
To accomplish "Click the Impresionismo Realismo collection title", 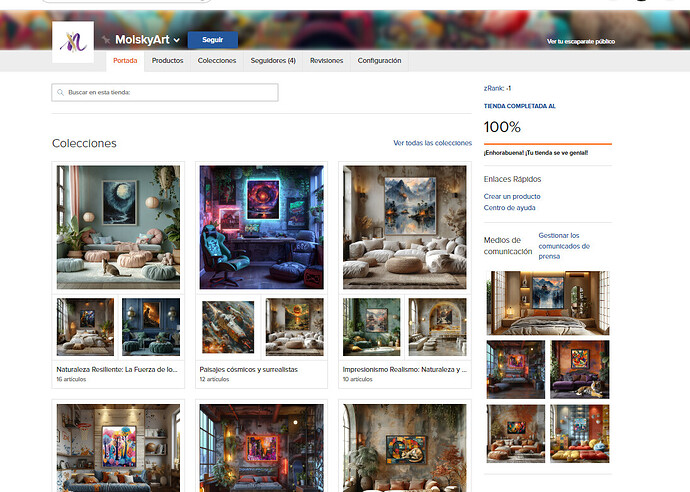I will click(404, 370).
